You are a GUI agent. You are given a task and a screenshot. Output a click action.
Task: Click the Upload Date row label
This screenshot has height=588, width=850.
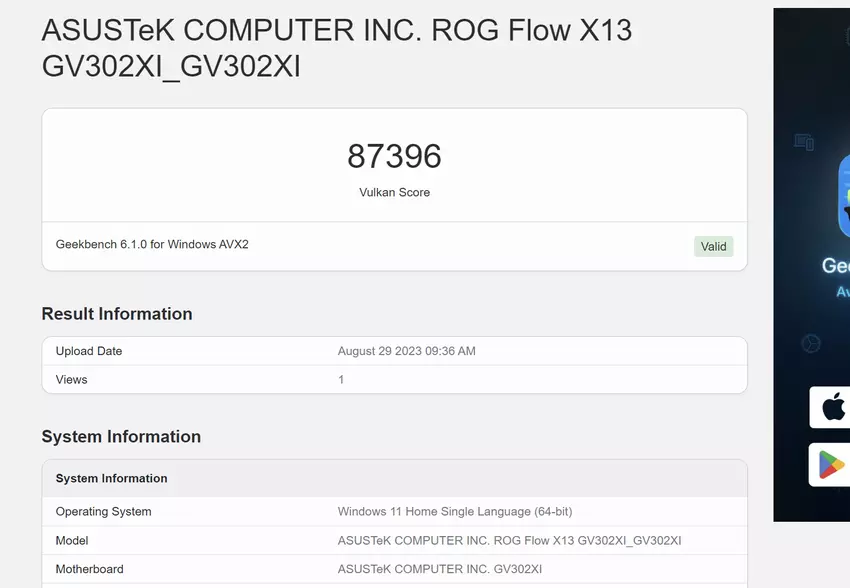click(x=89, y=351)
